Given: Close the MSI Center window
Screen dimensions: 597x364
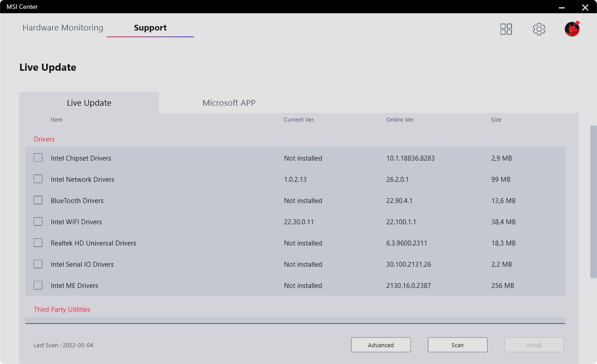Looking at the screenshot, I should [x=585, y=7].
